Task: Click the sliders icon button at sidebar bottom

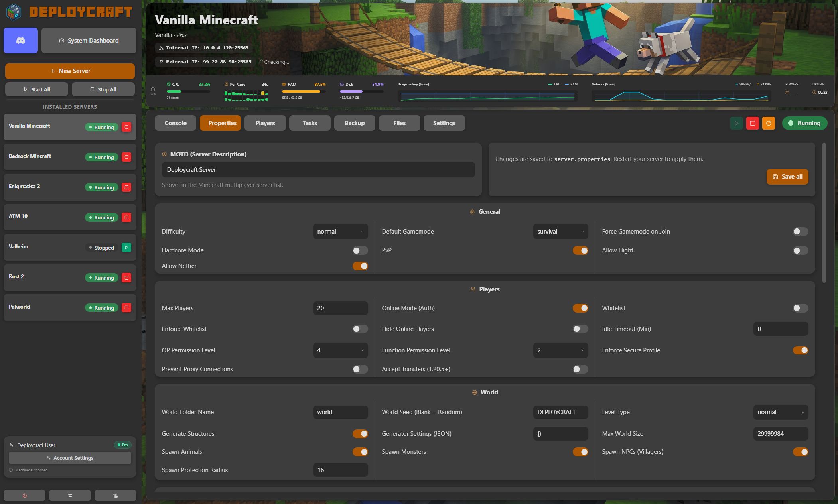Action: [70, 495]
